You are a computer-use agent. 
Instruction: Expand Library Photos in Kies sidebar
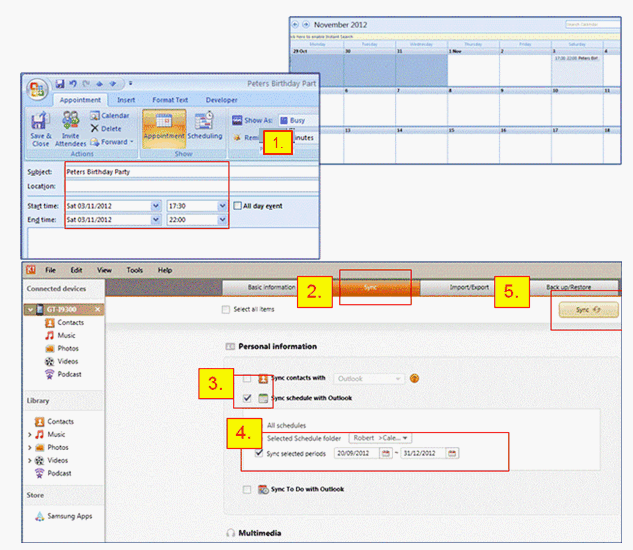[x=29, y=448]
